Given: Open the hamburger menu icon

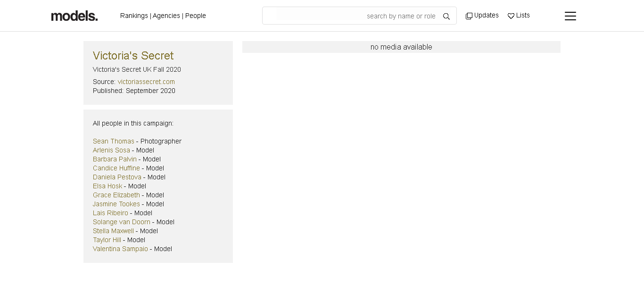Looking at the screenshot, I should (570, 16).
